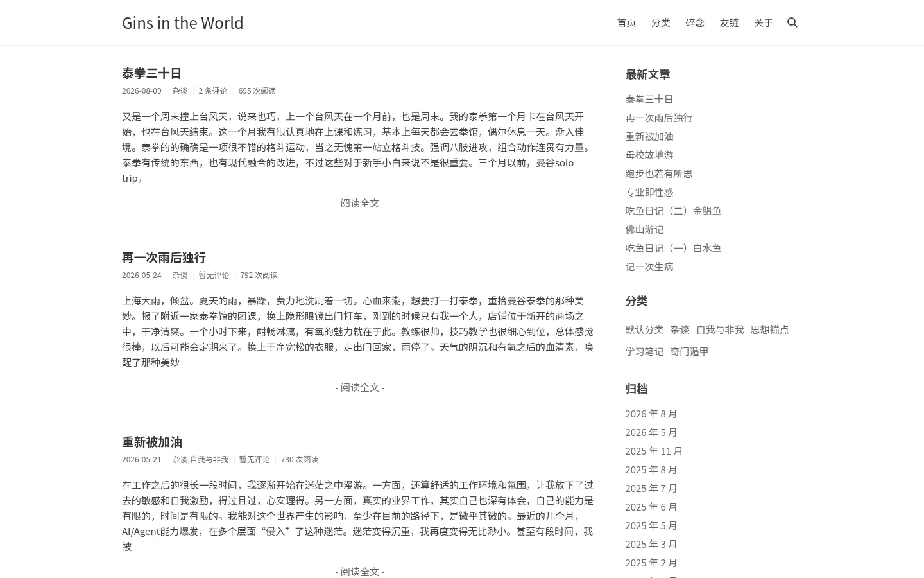Click the 792 次阅读 view count
Image resolution: width=924 pixels, height=578 pixels.
(259, 276)
